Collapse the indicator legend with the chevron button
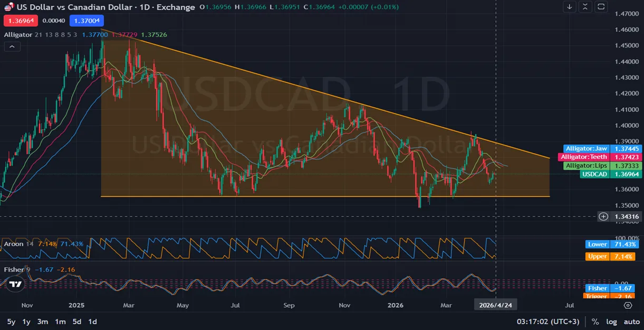This screenshot has width=644, height=330. click(x=12, y=46)
